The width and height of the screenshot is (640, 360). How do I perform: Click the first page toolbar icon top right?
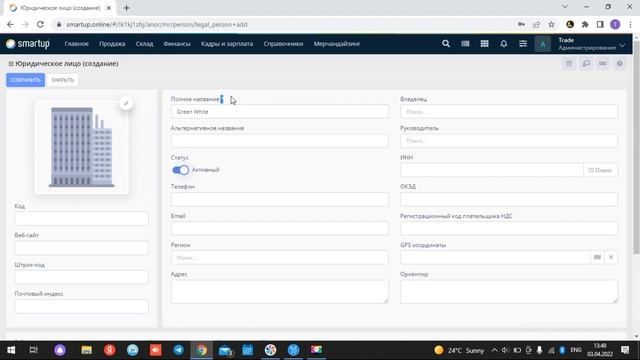tap(569, 64)
